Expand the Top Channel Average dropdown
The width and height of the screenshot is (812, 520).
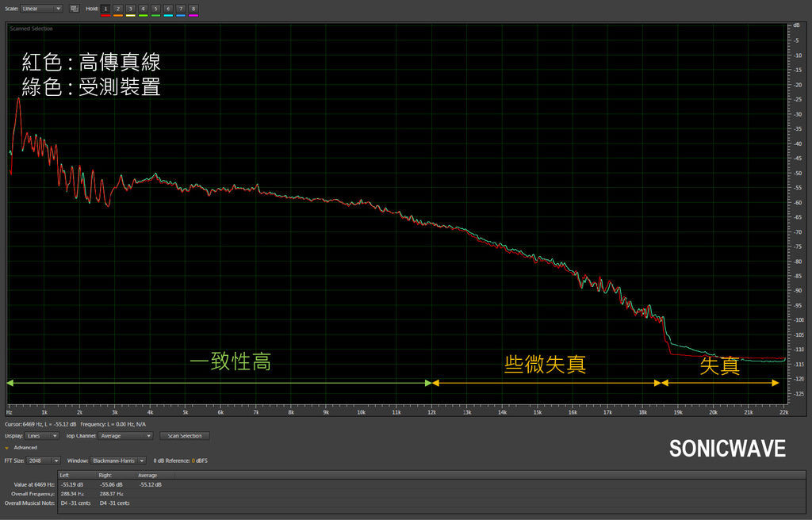click(125, 436)
